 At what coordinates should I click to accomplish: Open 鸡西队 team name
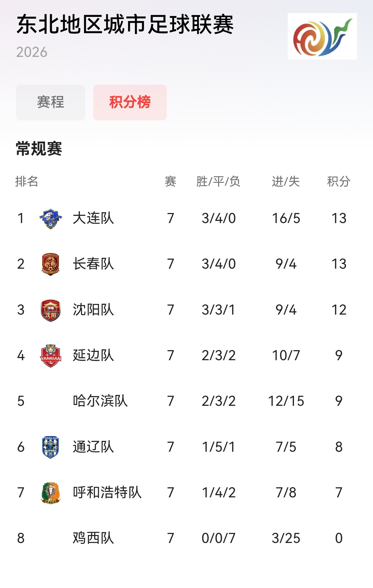tap(94, 538)
